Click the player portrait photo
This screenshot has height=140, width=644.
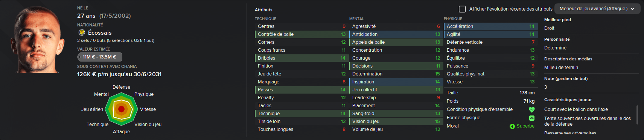[39, 40]
